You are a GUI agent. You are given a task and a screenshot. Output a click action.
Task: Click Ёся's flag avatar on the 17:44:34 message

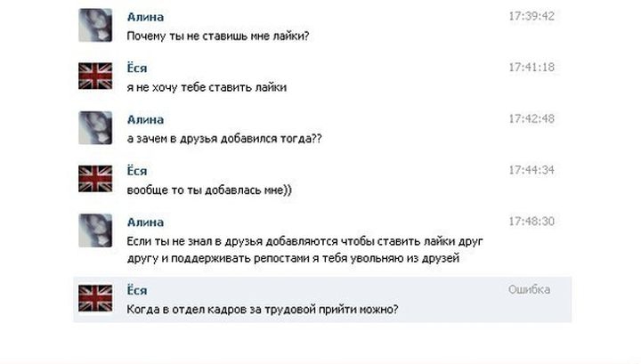95,179
